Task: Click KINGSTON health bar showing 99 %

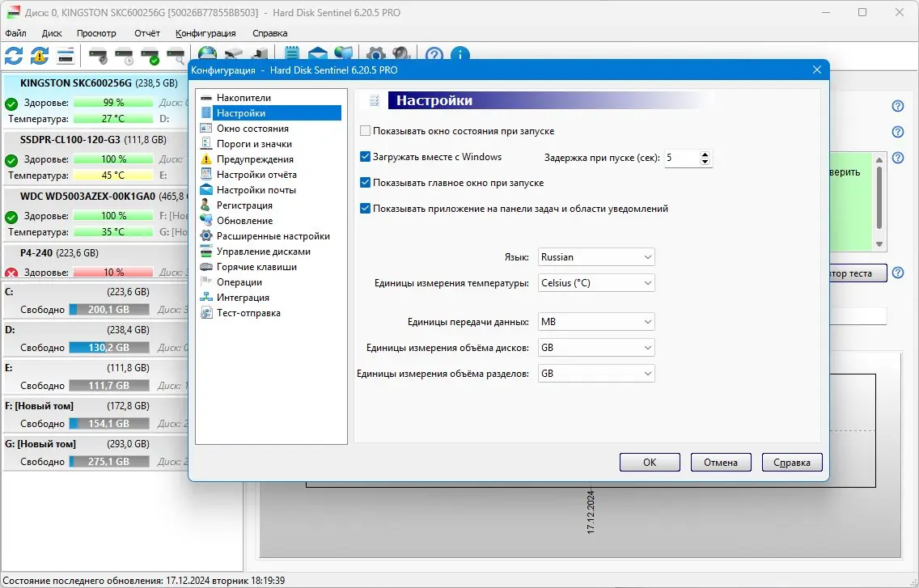Action: [x=113, y=103]
